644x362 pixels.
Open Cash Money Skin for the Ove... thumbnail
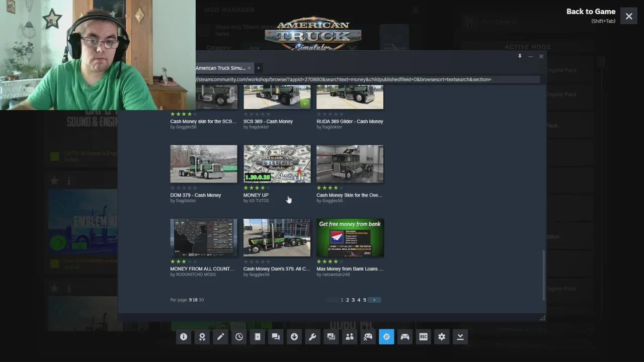[x=350, y=164]
